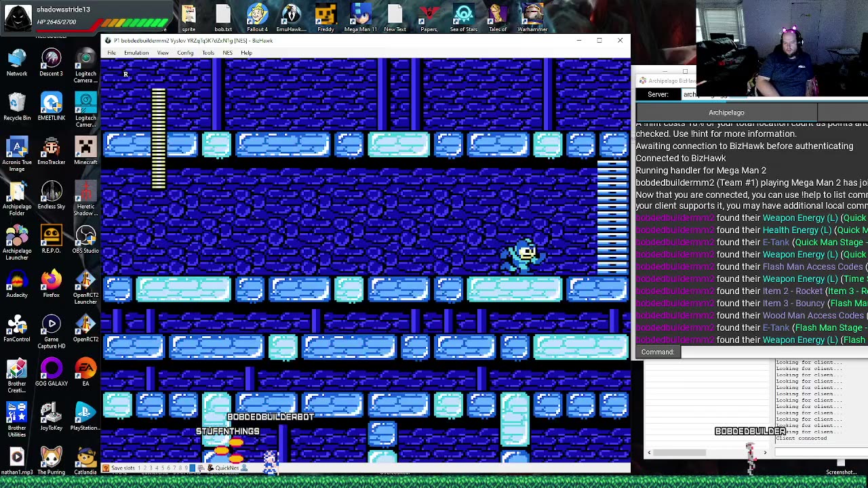Select the Archipelago tab in client window

pyautogui.click(x=726, y=113)
